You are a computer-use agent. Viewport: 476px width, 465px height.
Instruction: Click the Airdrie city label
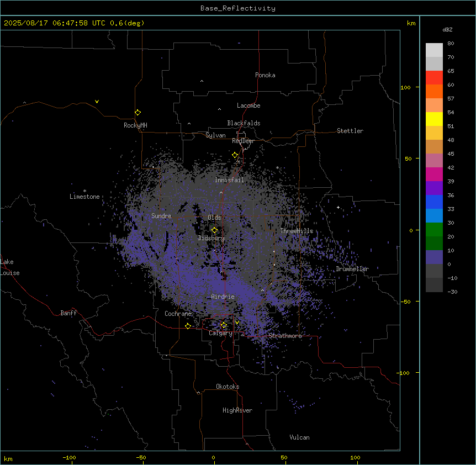(223, 297)
